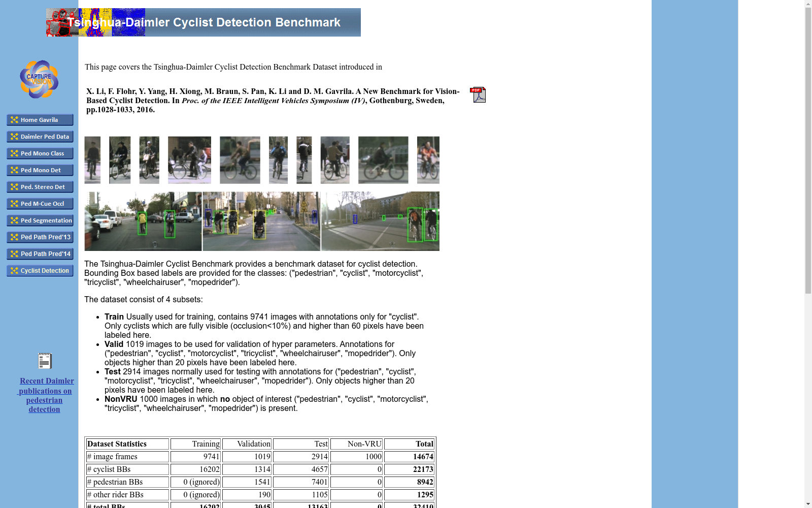Click the vertical scrollbar thumb
This screenshot has width=812, height=508.
[x=808, y=150]
